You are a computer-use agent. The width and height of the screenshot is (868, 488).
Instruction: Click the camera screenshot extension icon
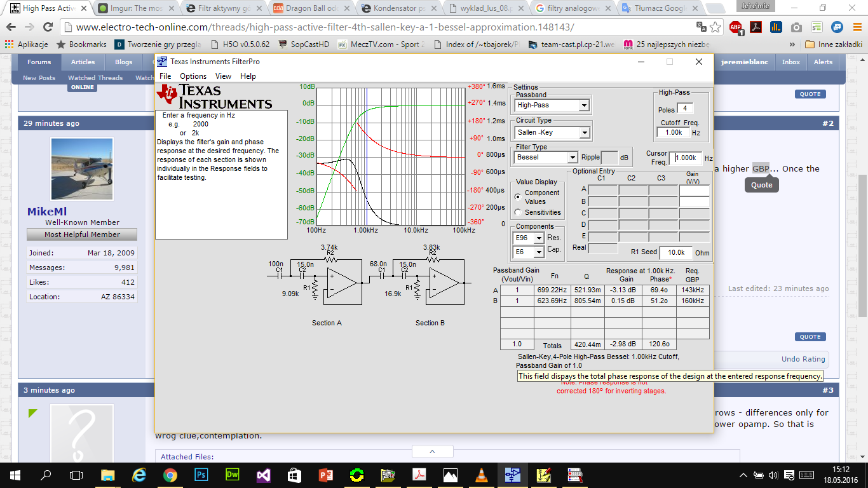pos(796,27)
